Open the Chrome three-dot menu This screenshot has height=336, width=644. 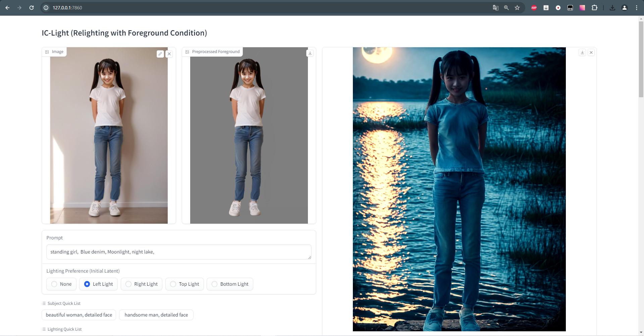click(637, 8)
